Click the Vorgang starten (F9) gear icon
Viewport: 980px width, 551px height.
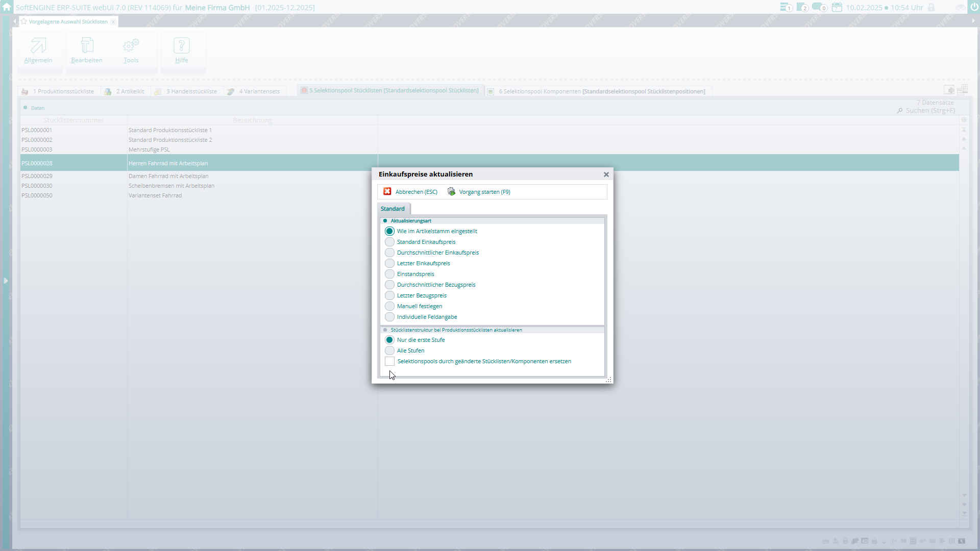[451, 191]
